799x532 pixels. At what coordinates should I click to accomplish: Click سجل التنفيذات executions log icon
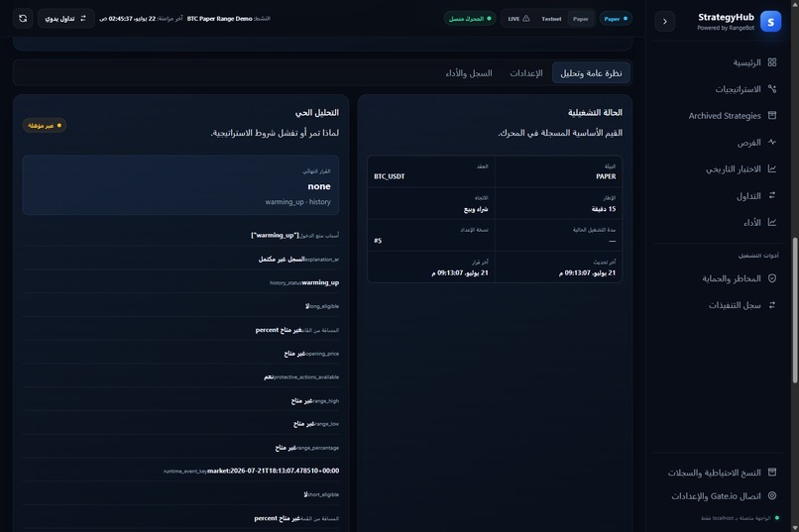772,304
